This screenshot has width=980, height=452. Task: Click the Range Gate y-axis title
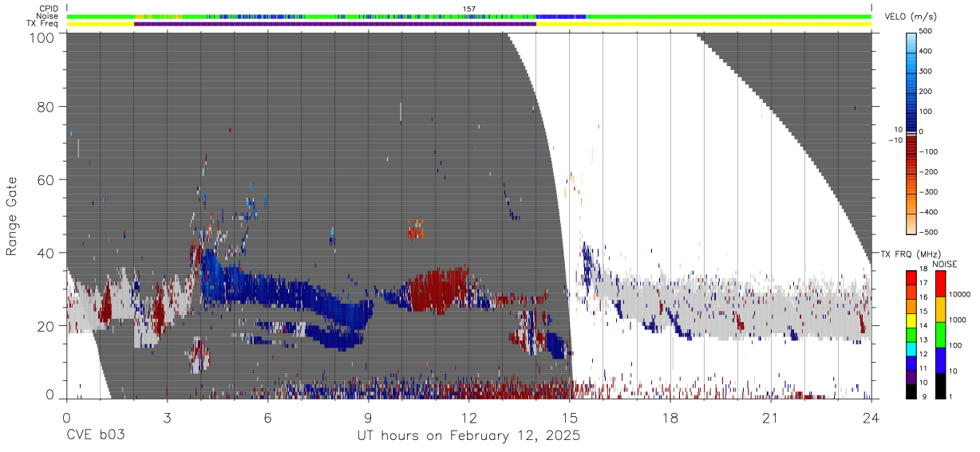coord(13,216)
